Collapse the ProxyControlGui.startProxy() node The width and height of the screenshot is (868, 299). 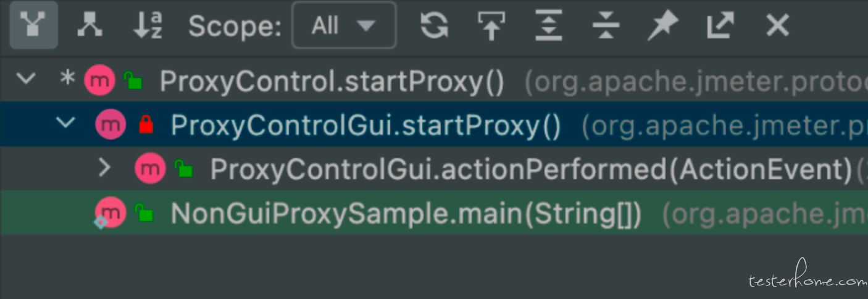65,124
